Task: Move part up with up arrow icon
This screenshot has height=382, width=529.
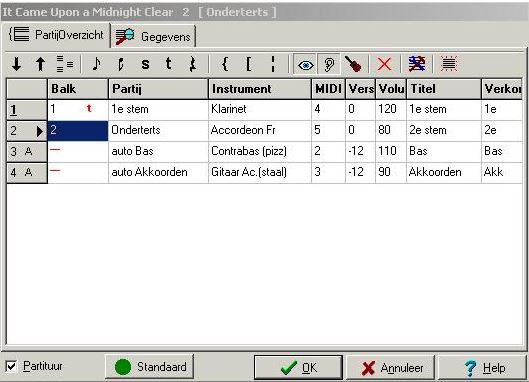Action: point(40,63)
